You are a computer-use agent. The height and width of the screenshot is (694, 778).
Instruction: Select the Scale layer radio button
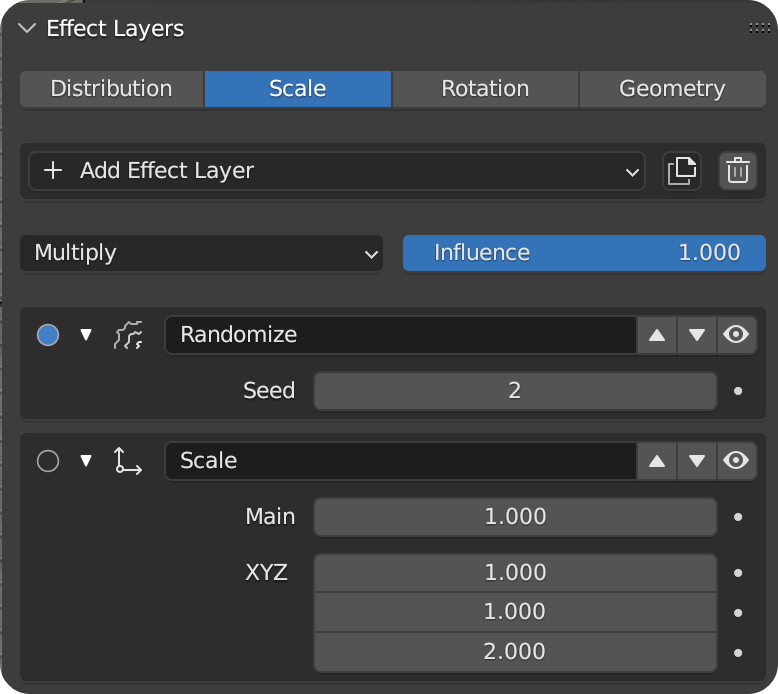(48, 461)
